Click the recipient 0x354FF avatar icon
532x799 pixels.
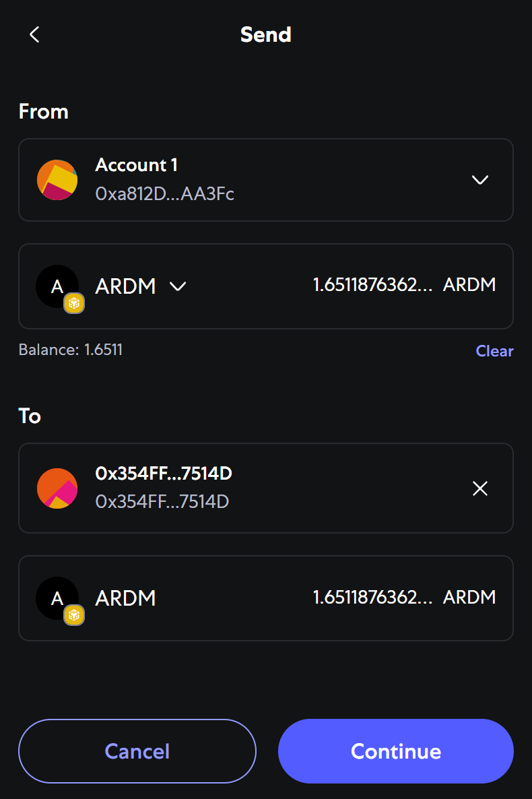(57, 488)
